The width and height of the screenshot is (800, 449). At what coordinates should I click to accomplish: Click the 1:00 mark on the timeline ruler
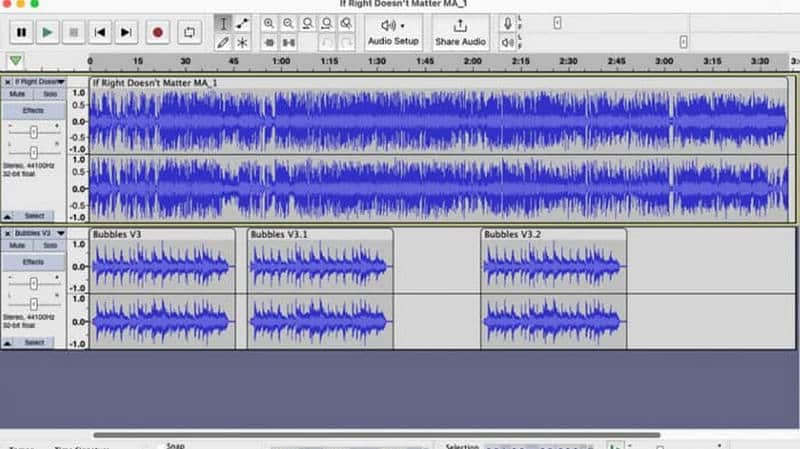(x=281, y=61)
